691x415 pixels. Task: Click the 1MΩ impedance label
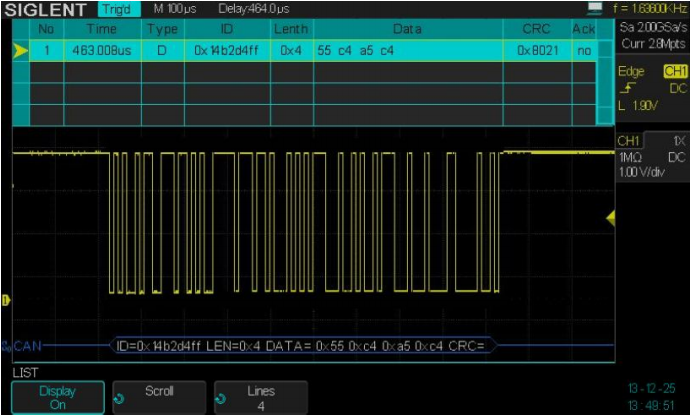[630, 157]
